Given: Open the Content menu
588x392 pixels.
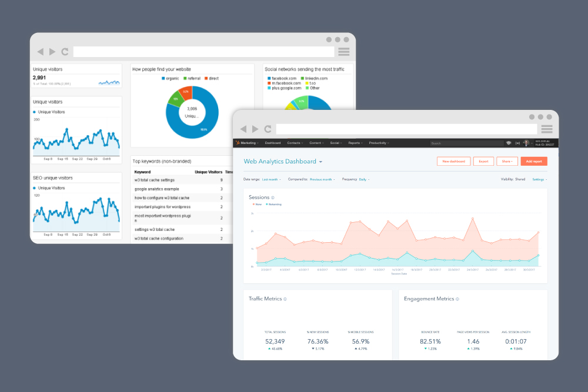Looking at the screenshot, I should pyautogui.click(x=316, y=143).
